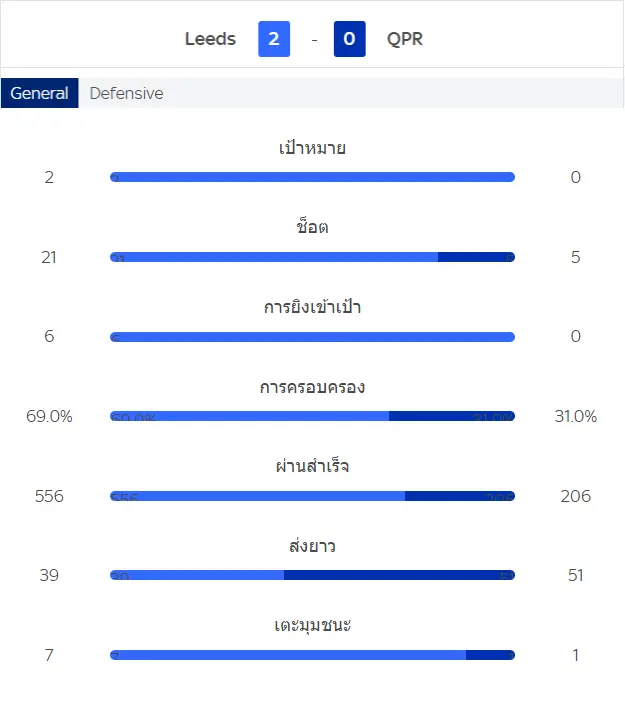Click the ส่งยาว long passes bar
The image size is (625, 709).
[x=312, y=575]
